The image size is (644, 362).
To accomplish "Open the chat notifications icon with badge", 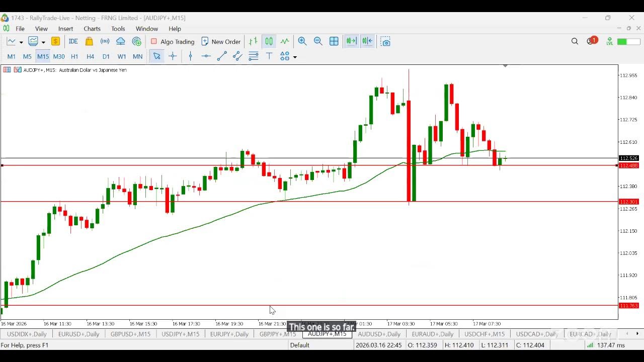I will click(x=591, y=41).
